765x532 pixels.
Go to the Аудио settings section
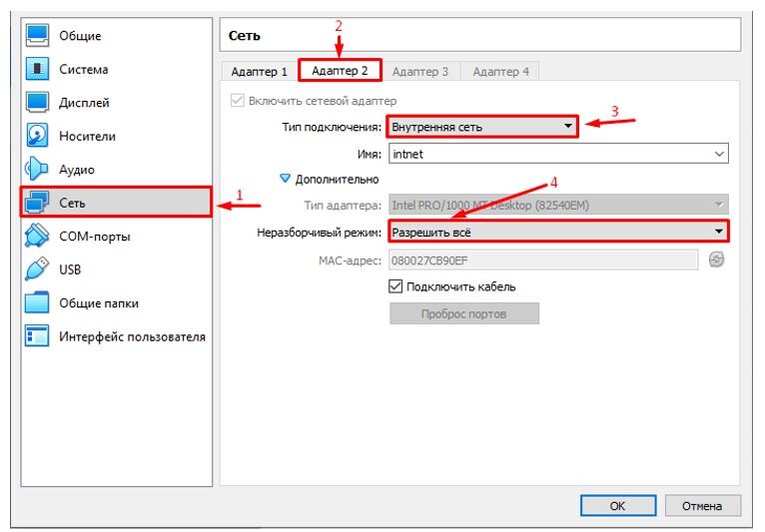(x=117, y=170)
